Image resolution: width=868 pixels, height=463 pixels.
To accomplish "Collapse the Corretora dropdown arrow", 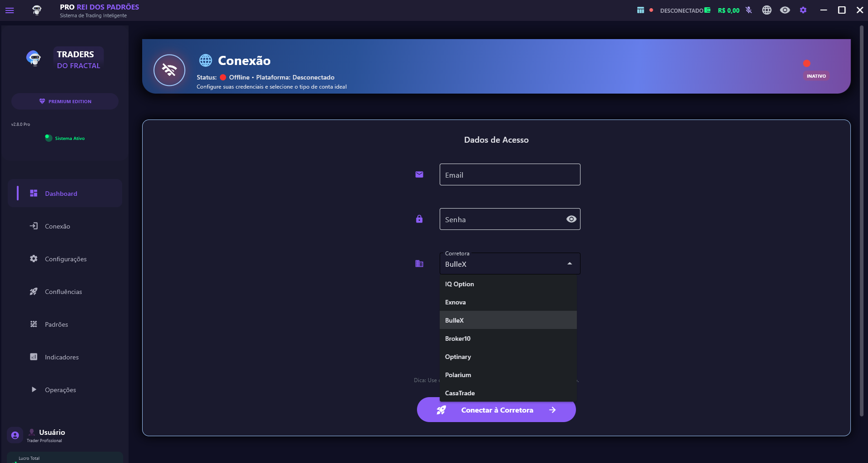I will click(x=569, y=264).
